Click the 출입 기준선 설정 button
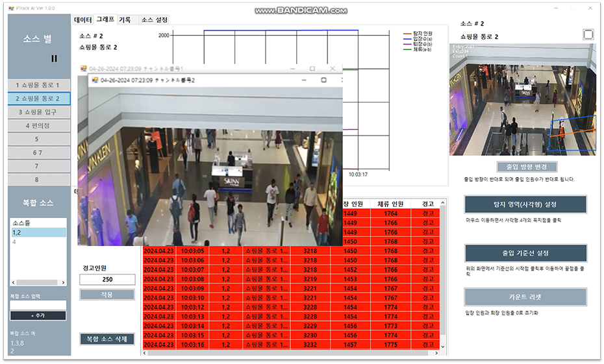Image resolution: width=604 pixels, height=364 pixels. [525, 253]
